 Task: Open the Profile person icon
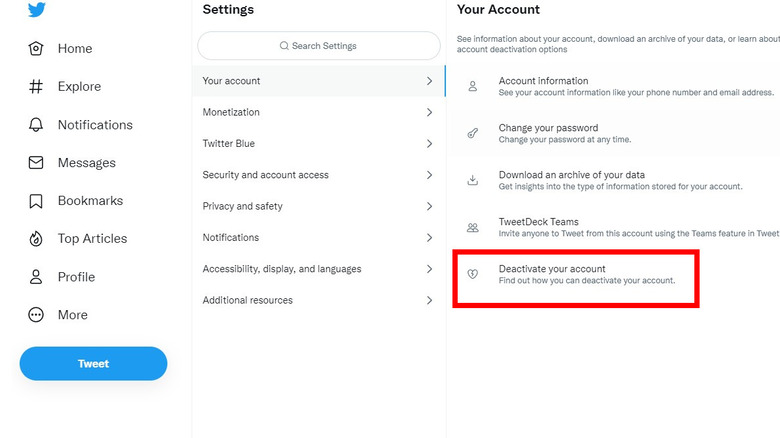tap(37, 277)
